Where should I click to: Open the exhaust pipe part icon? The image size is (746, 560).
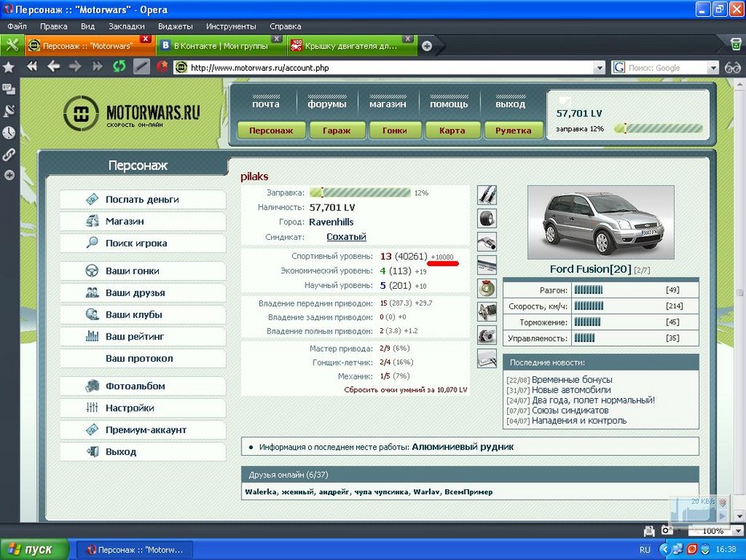[487, 241]
